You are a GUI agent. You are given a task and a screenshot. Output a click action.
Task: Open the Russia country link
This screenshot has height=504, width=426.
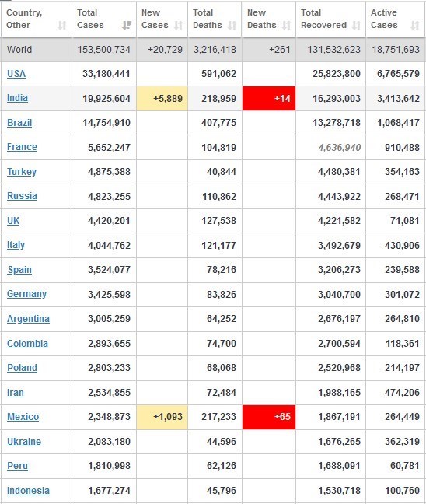pos(22,196)
